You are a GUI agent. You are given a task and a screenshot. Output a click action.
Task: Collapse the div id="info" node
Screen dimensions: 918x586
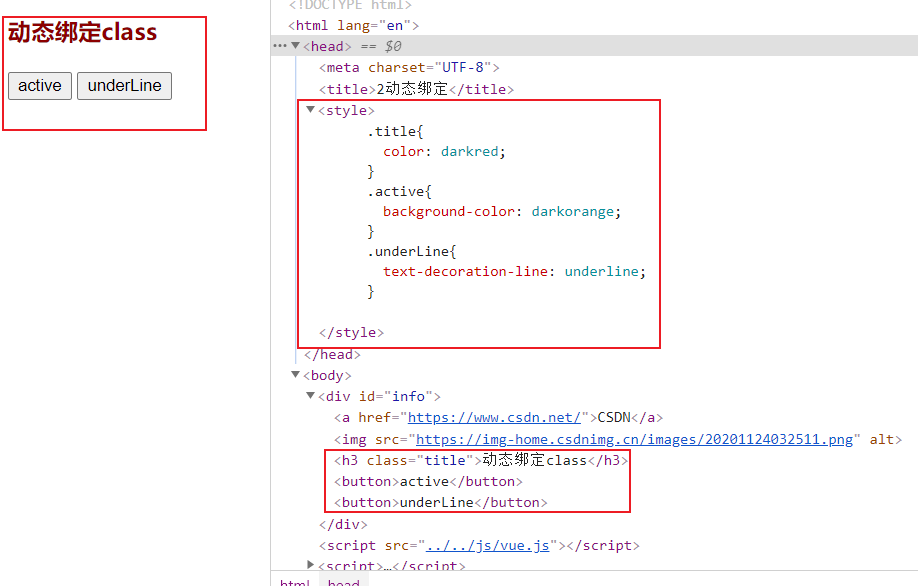coord(311,396)
